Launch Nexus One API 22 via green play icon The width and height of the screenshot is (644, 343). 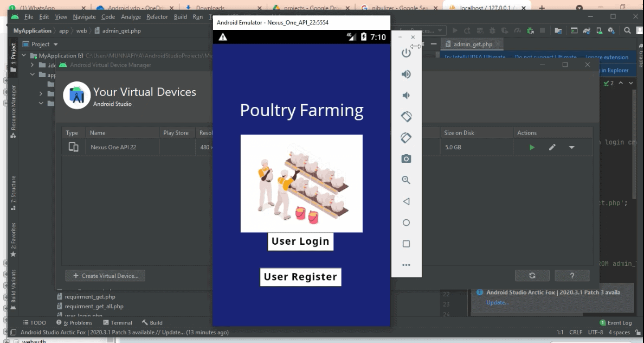click(531, 147)
